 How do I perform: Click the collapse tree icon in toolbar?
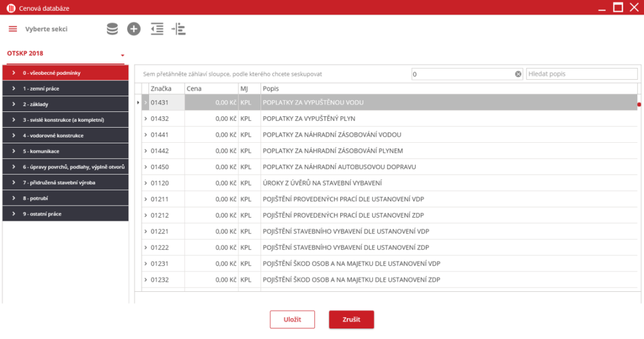pyautogui.click(x=179, y=29)
